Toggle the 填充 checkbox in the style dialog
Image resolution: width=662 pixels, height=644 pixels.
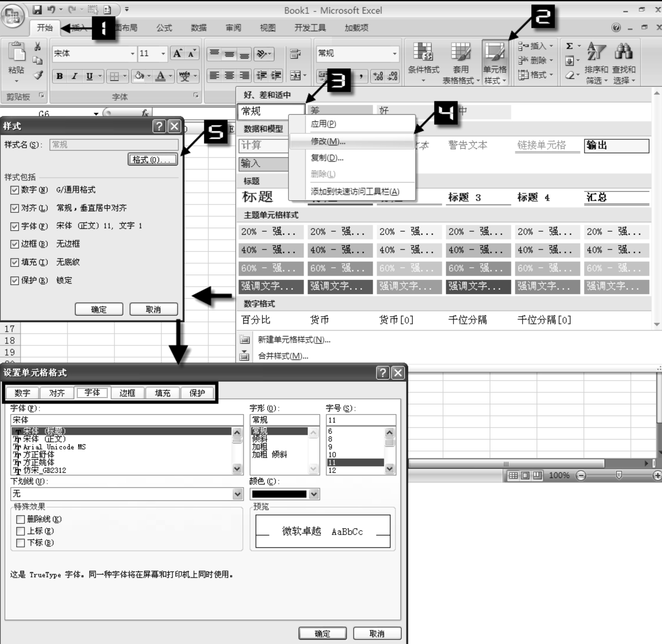click(x=14, y=263)
